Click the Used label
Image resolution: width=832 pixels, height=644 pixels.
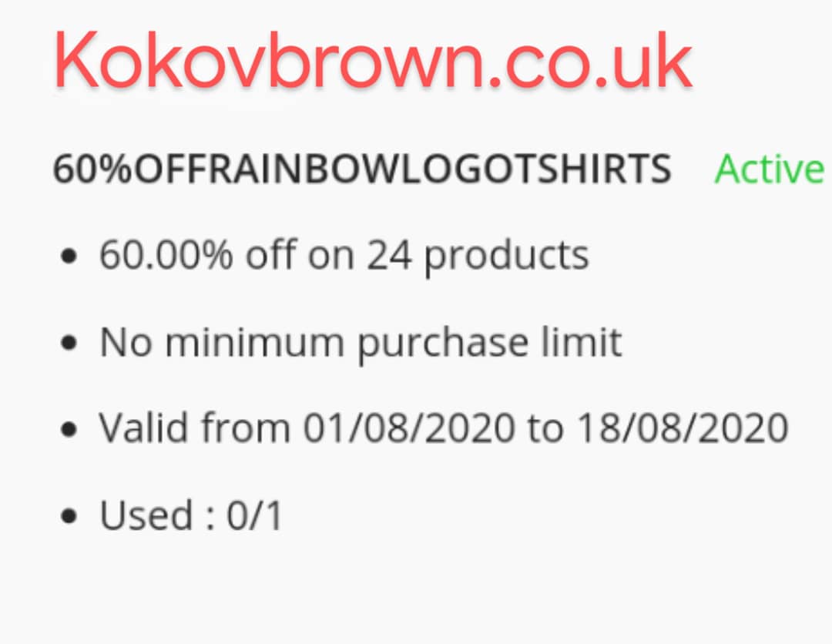coord(146,515)
